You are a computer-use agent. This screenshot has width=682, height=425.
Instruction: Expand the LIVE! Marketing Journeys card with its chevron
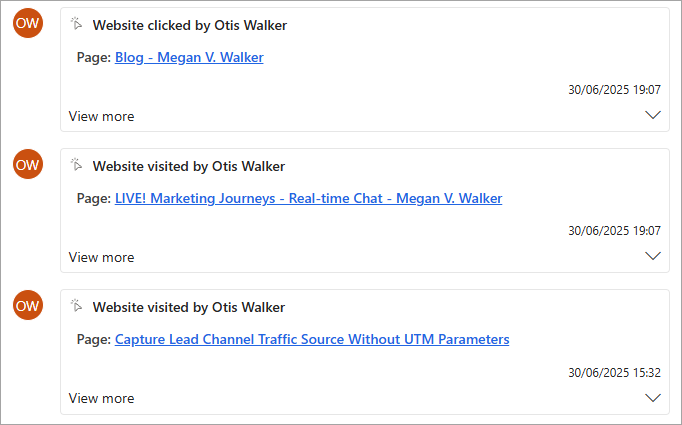tap(653, 256)
